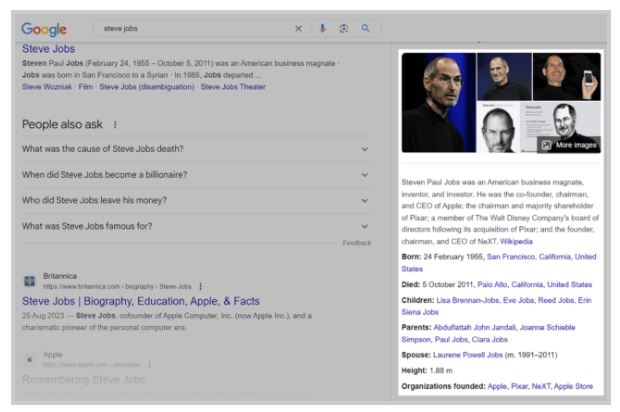Open 'Remembering Steve Jobs' Apple result

coord(83,380)
